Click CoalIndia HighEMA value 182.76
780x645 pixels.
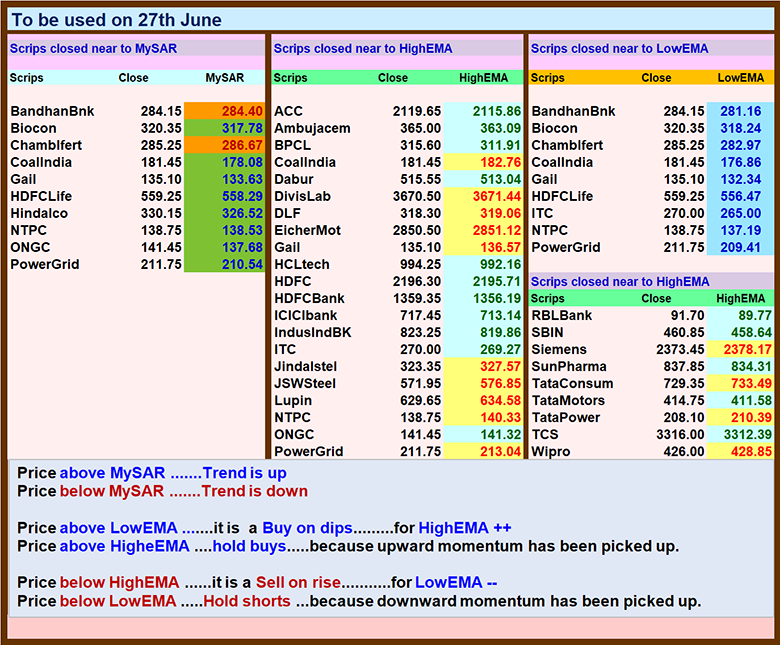click(500, 162)
